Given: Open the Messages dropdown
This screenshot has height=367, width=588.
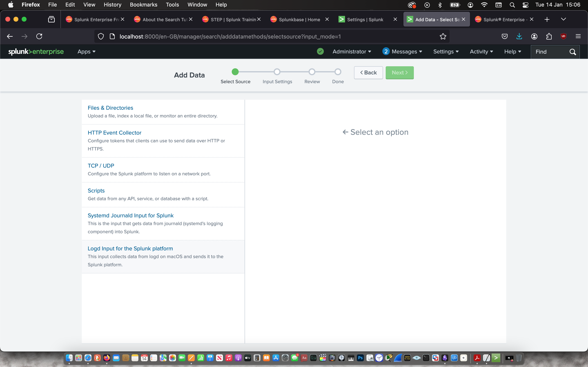Looking at the screenshot, I should pos(402,51).
